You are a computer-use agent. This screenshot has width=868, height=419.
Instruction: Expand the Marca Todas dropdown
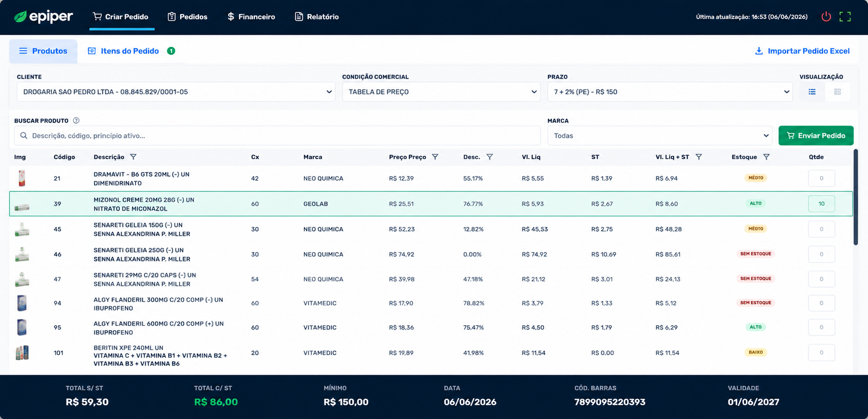click(x=659, y=136)
